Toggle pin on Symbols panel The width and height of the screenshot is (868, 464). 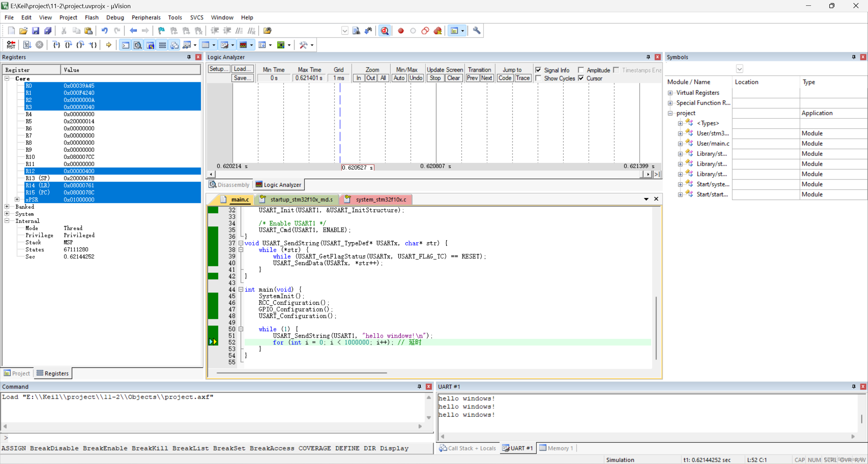click(853, 57)
